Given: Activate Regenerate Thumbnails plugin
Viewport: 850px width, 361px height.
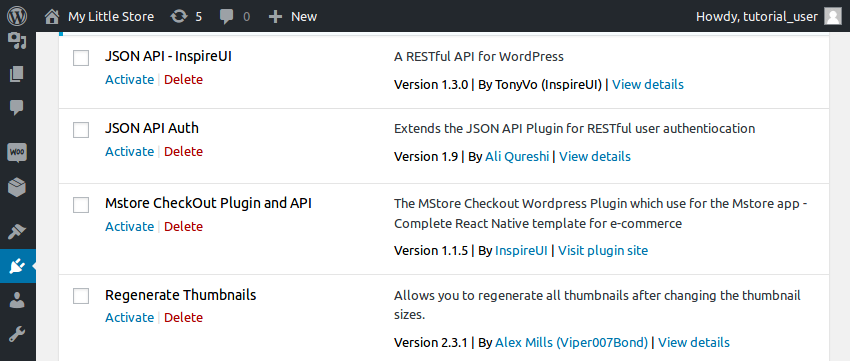Looking at the screenshot, I should coord(130,318).
